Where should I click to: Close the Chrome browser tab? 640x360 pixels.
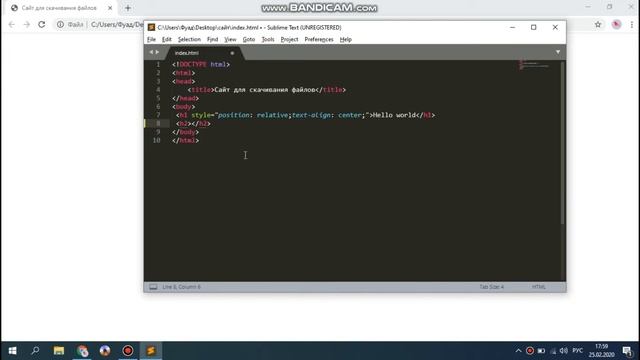(110, 8)
